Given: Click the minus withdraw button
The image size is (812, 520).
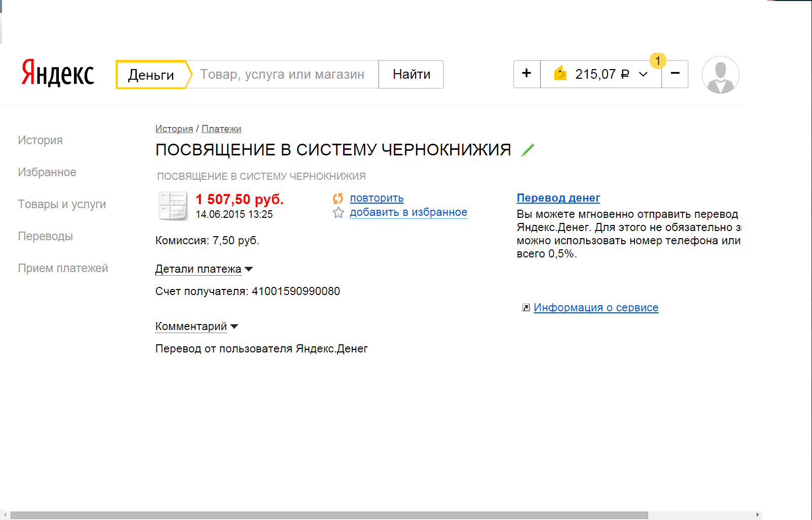Looking at the screenshot, I should click(x=675, y=74).
